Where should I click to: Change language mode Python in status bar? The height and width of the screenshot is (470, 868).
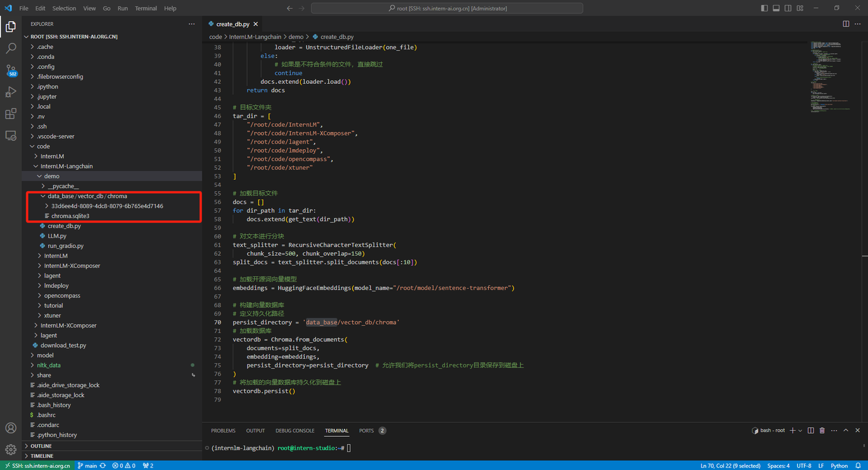[839, 465]
